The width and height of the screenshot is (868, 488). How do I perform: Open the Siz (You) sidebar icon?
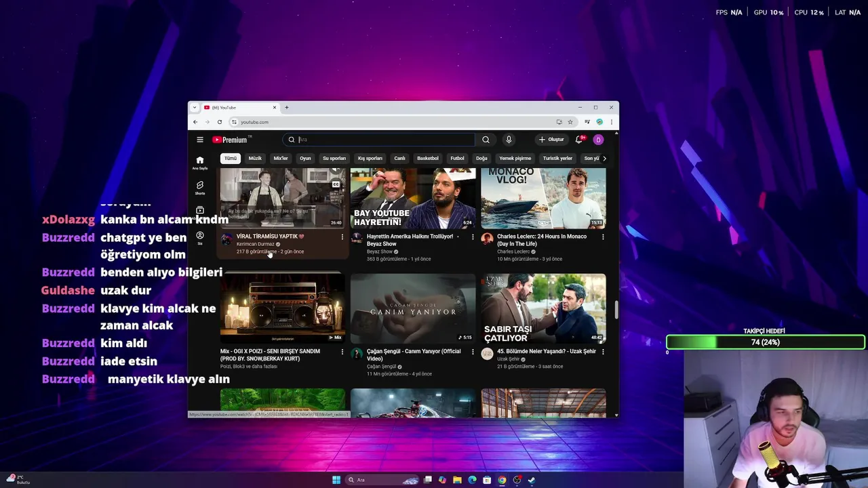click(x=200, y=238)
